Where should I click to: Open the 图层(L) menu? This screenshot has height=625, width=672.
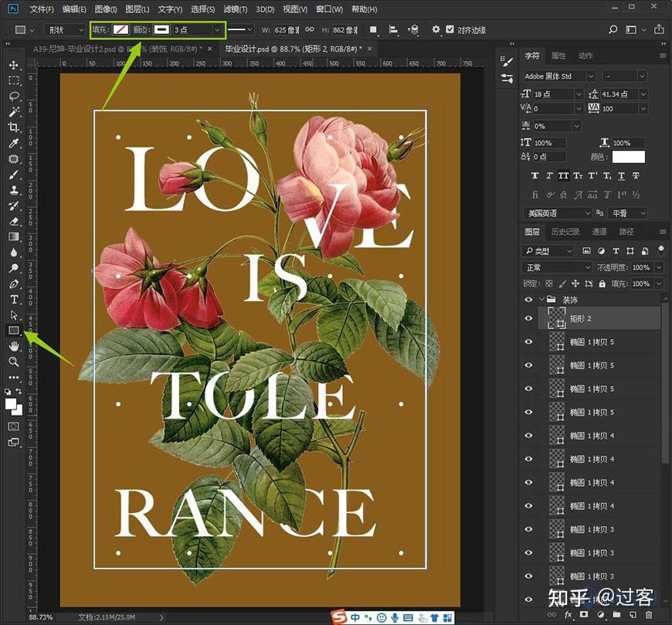tap(137, 9)
